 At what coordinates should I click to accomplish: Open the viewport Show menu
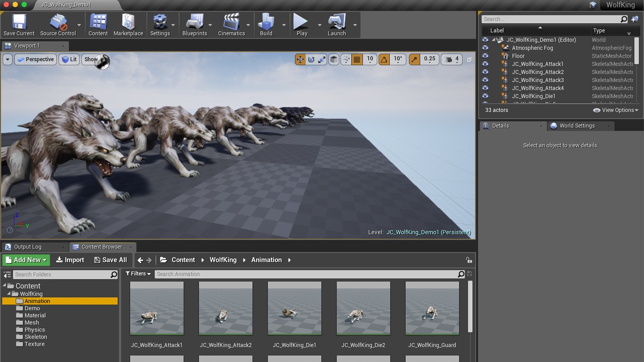(x=91, y=59)
